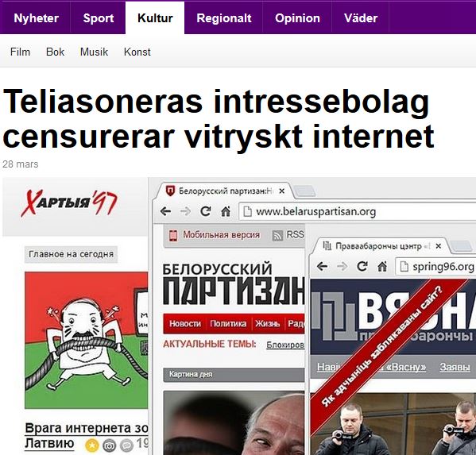
Task: Switch to the Sport tab
Action: click(99, 18)
